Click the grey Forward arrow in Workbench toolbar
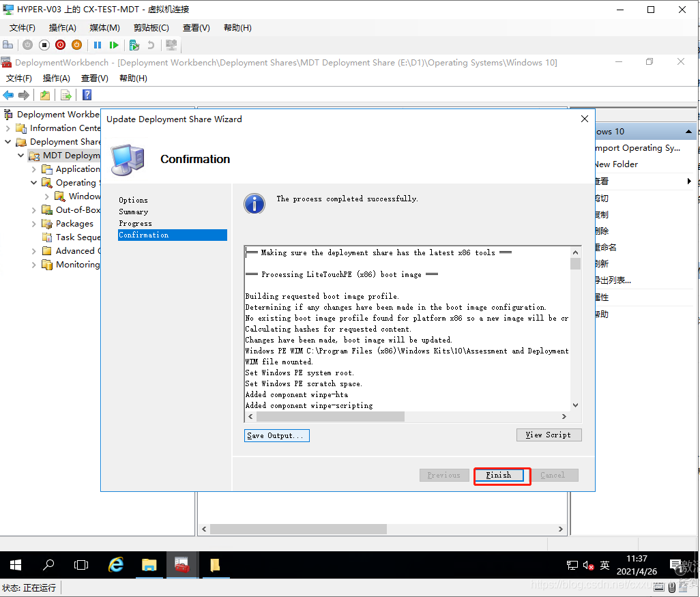This screenshot has width=700, height=597. tap(24, 95)
